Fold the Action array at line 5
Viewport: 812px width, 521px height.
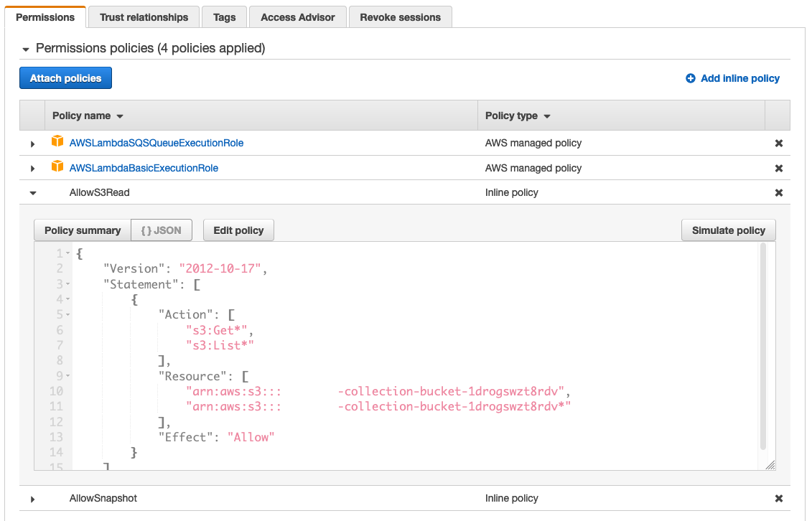(67, 314)
